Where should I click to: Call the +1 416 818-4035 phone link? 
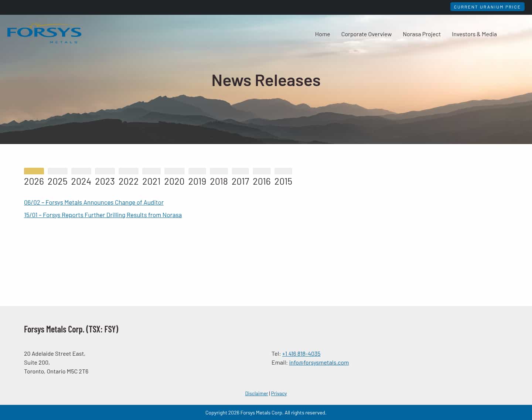tap(301, 354)
